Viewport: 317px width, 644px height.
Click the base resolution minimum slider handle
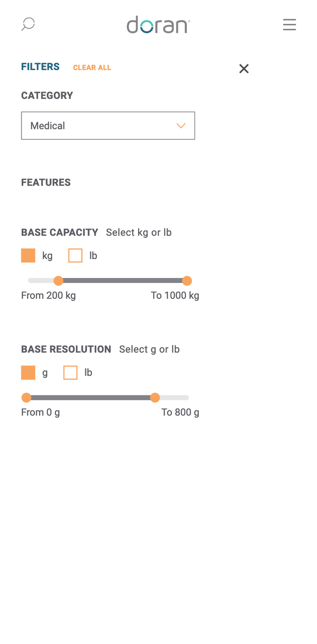(26, 398)
